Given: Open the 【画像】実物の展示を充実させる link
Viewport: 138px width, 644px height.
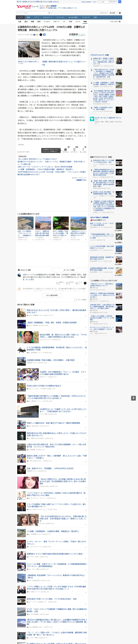Looking at the screenshot, I should 64,63.
